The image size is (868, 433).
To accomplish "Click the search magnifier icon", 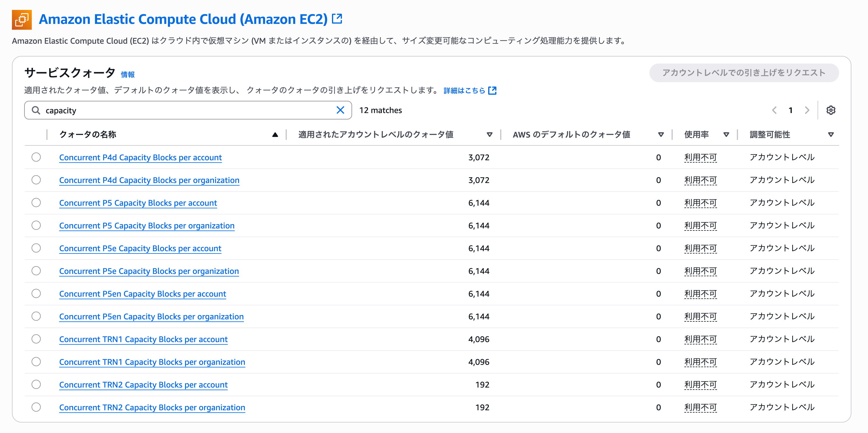I will [x=36, y=110].
